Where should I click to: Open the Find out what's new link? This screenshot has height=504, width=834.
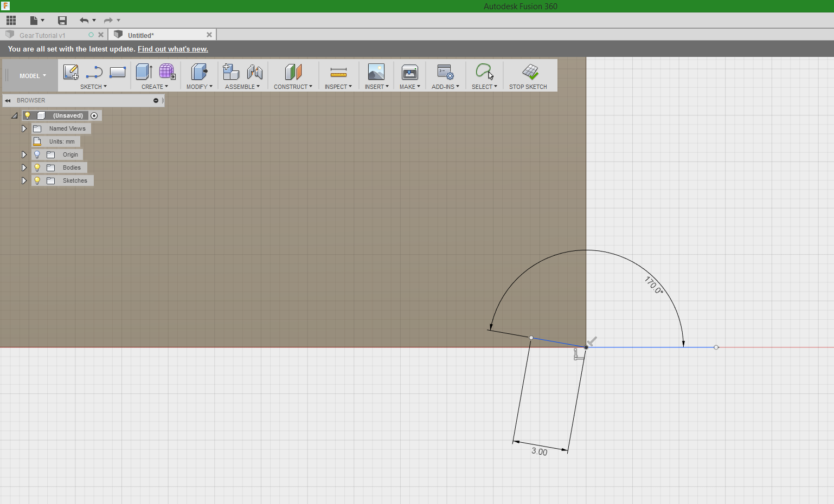pyautogui.click(x=173, y=49)
